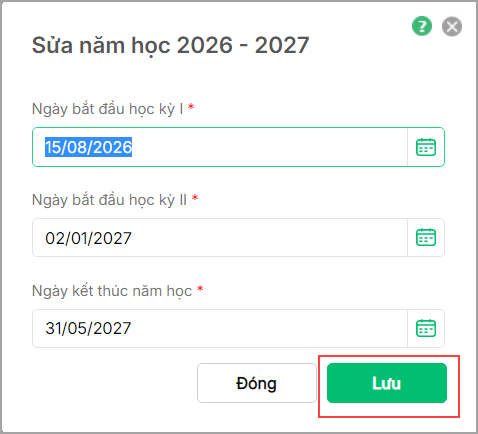This screenshot has width=478, height=434.
Task: Focus the field containing 02/01/2027
Action: (x=220, y=238)
